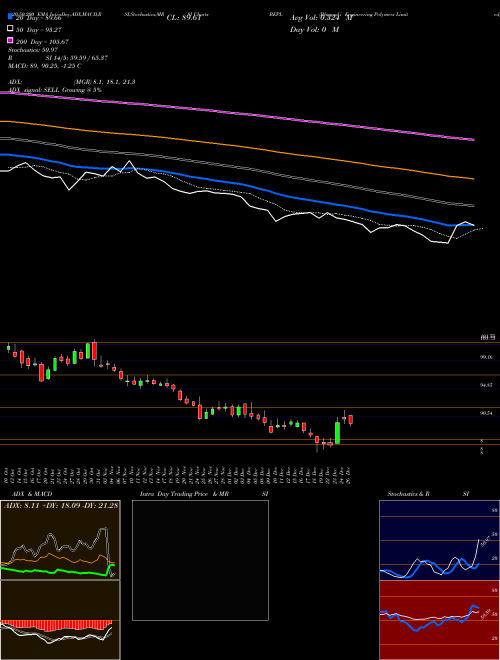Select the '50 Day = 93.27' legend text
Image resolution: width=500 pixels, height=660 pixels.
(38, 30)
